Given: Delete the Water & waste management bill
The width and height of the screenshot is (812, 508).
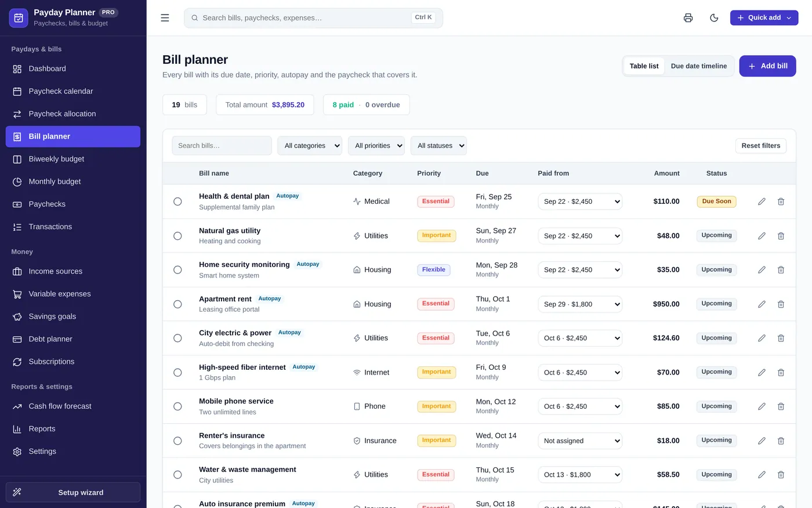Looking at the screenshot, I should (781, 475).
